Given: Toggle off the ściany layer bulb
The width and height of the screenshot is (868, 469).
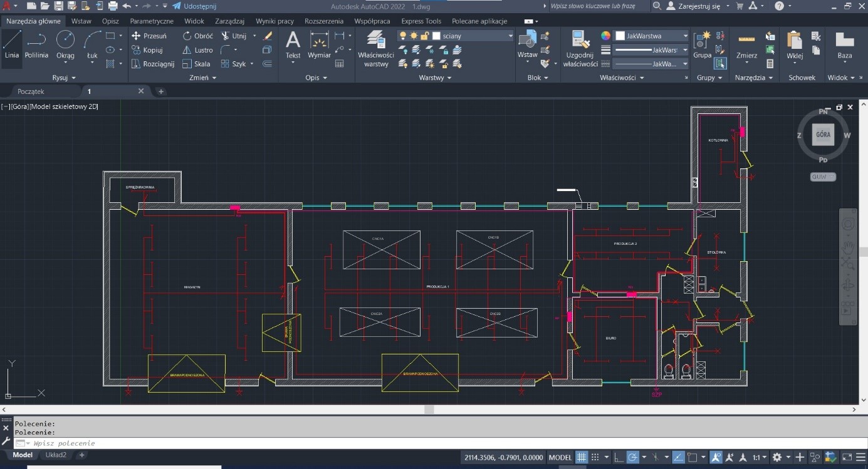Looking at the screenshot, I should [x=402, y=36].
